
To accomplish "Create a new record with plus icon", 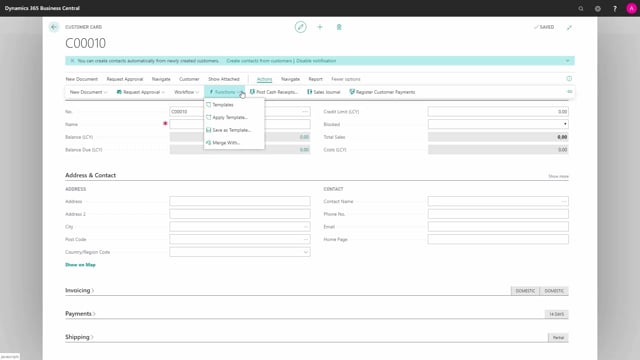I will [x=320, y=27].
